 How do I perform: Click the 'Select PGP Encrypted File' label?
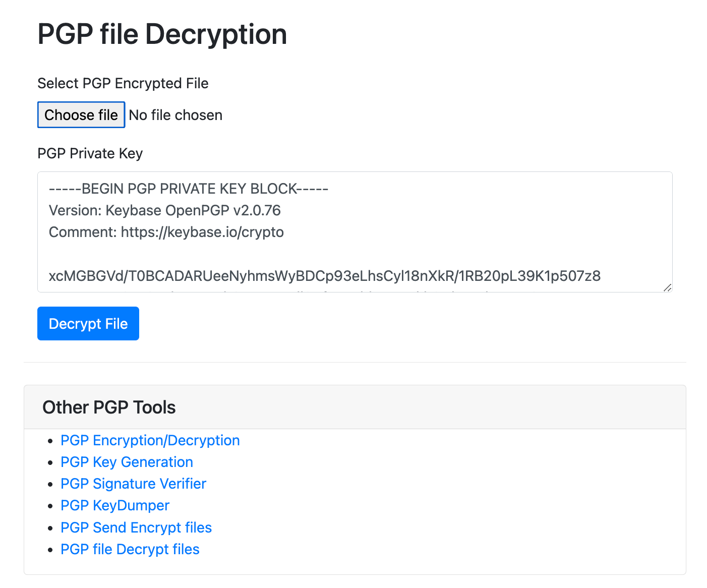click(123, 83)
